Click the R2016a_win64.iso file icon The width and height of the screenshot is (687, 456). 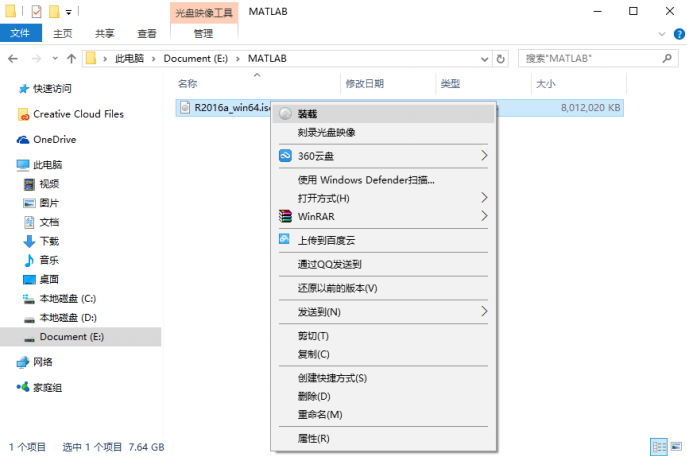(185, 108)
